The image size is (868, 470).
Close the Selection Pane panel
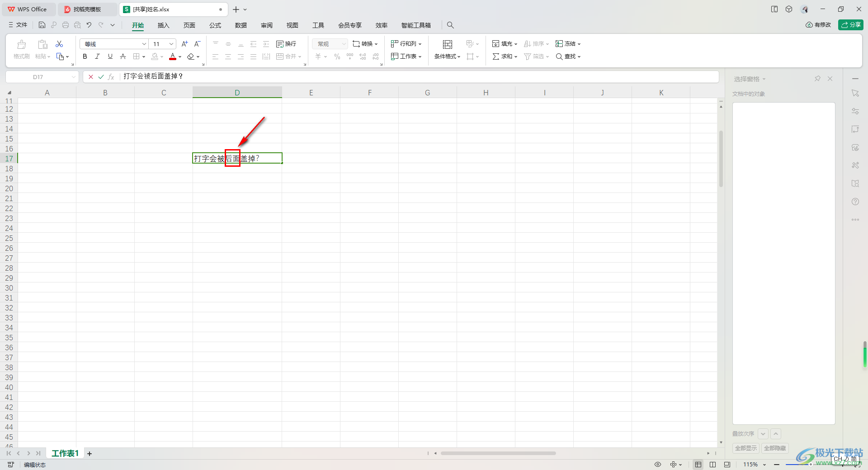click(830, 79)
